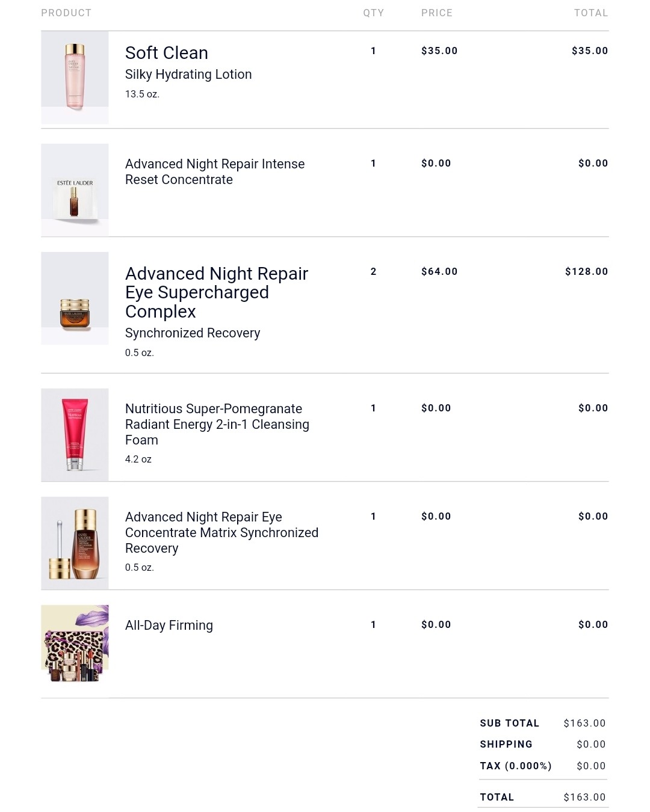This screenshot has height=812, width=650.
Task: Click Advanced Night Repair Intense Reset Concentrate name
Action: tap(215, 172)
